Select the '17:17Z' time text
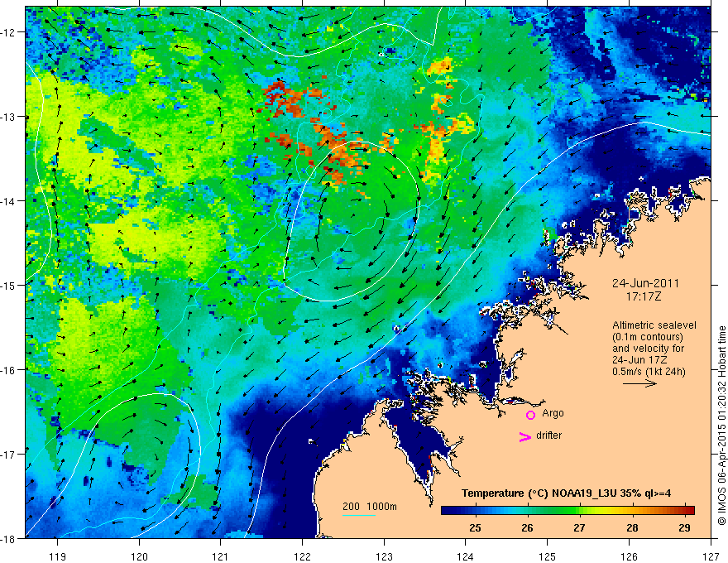 643,296
